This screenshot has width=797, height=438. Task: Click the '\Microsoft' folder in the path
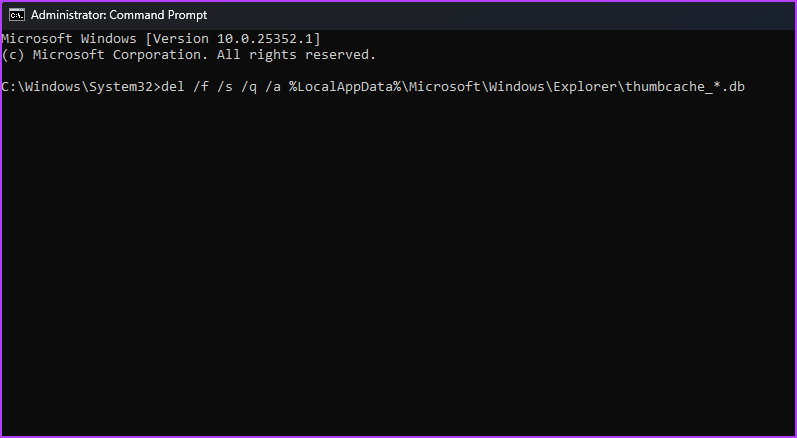pyautogui.click(x=443, y=87)
